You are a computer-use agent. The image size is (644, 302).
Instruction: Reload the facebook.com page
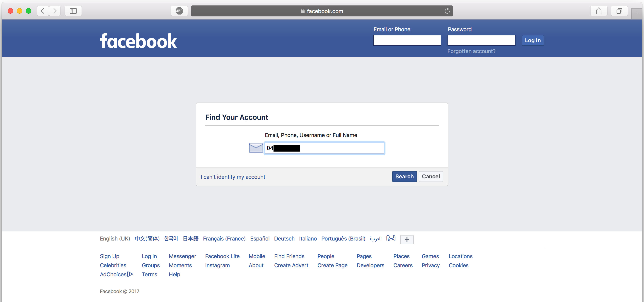447,11
